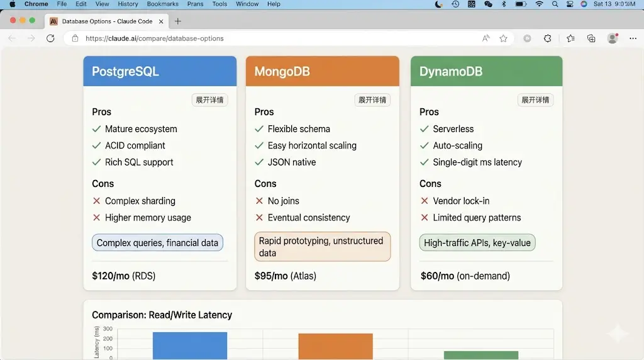Click the $60/mo (on-demand) price
Viewport: 644px width, 360px height.
[465, 276]
